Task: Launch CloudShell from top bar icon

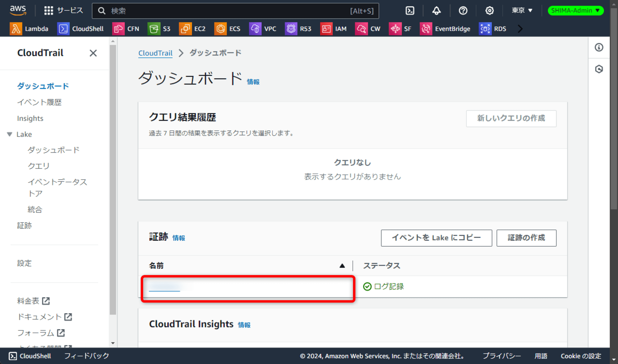Action: click(410, 11)
